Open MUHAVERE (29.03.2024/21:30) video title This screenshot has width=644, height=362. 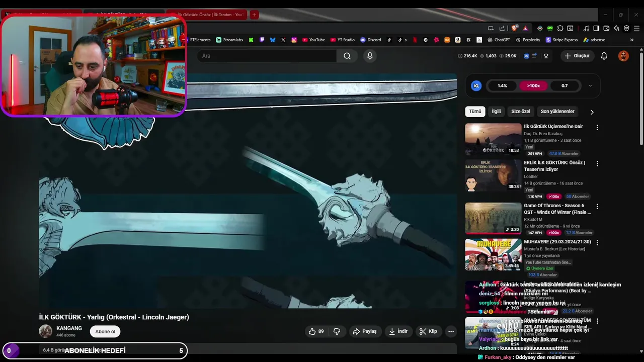point(557,242)
